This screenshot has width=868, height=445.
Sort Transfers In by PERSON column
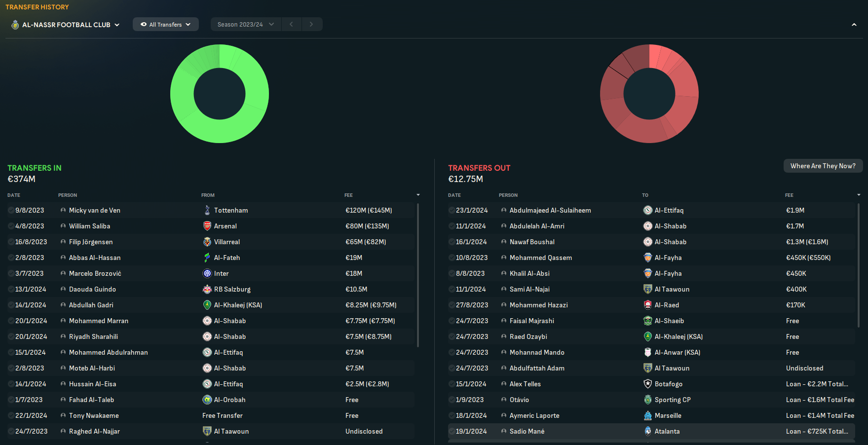[x=68, y=195]
